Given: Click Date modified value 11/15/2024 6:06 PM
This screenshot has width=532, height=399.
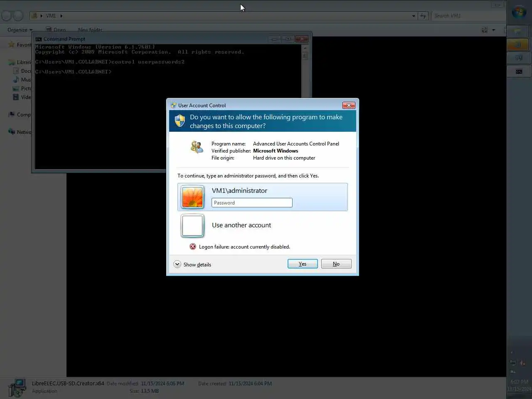Looking at the screenshot, I should [163, 384].
